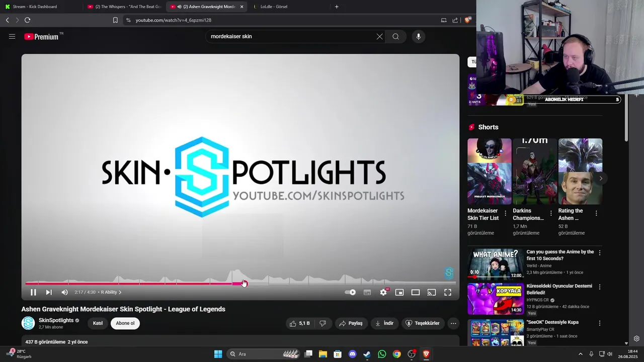Viewport: 644px width, 362px height.
Task: Subscribe with the Abone ol button
Action: pos(125,323)
